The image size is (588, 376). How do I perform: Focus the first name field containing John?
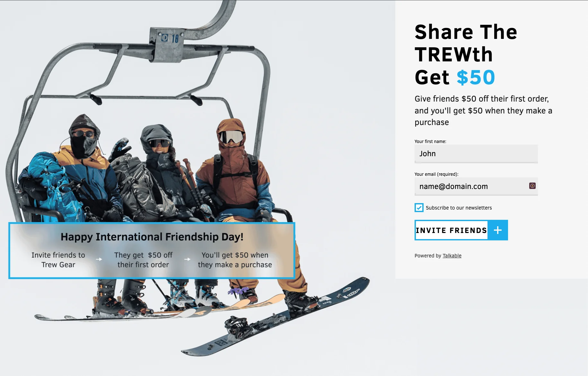click(476, 154)
